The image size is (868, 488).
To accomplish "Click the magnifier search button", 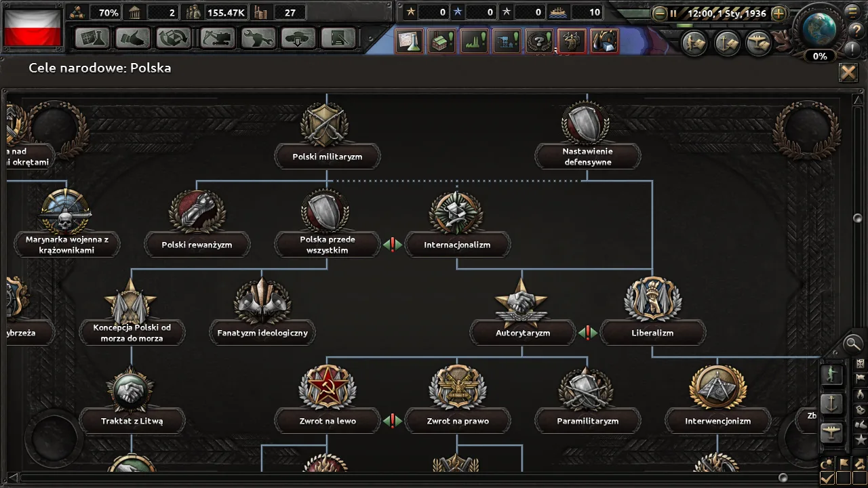I will [x=852, y=344].
